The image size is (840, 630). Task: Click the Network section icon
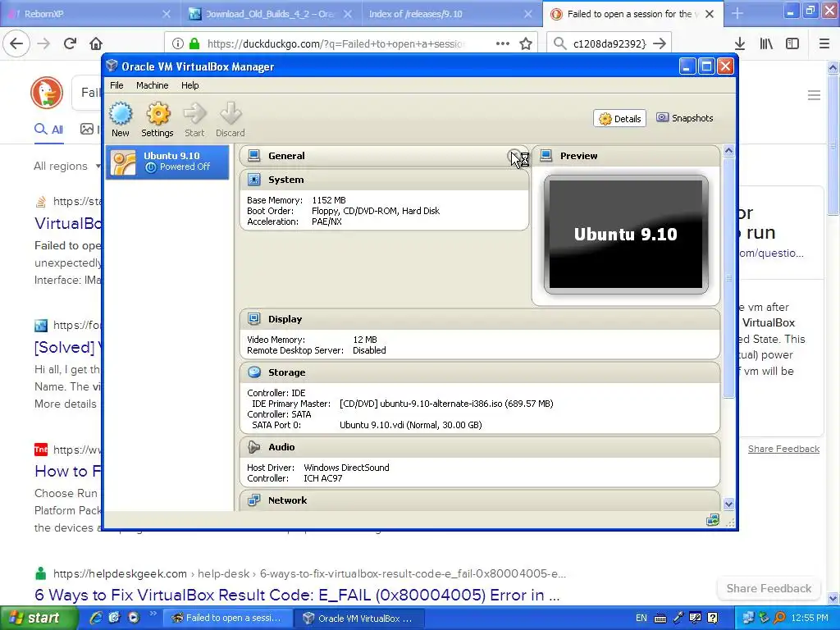(254, 500)
